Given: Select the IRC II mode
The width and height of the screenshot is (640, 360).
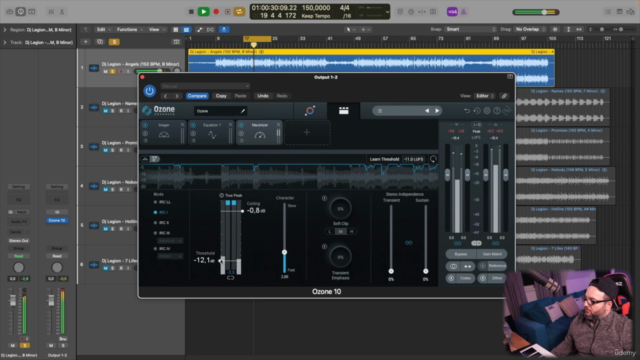Looking at the screenshot, I should coord(162,223).
